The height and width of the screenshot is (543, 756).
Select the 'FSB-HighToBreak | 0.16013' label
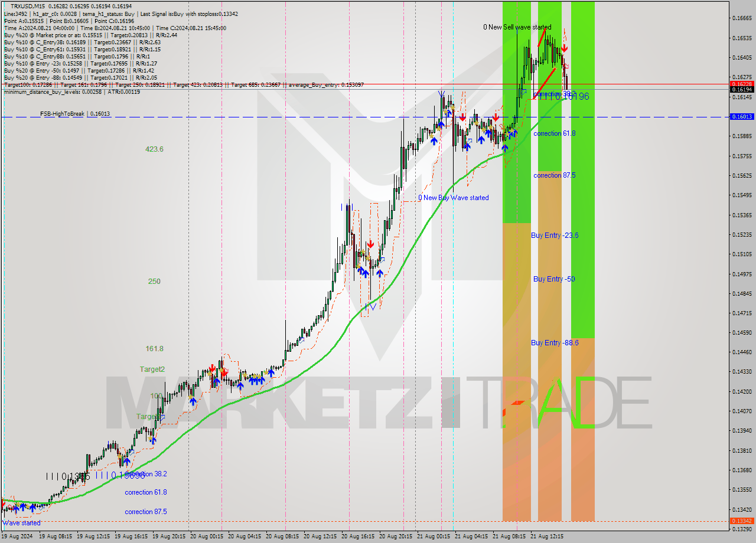coord(75,113)
